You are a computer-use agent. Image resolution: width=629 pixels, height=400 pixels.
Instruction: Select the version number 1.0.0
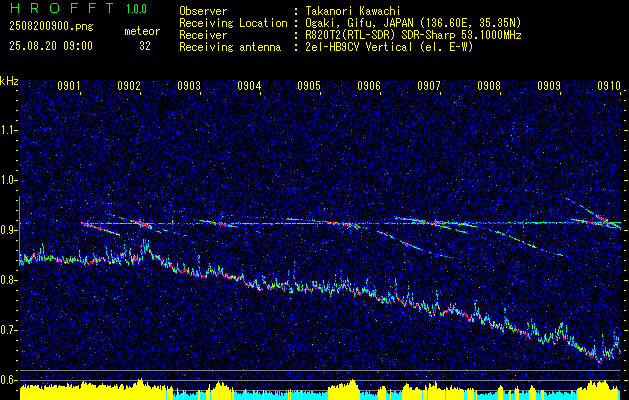(x=136, y=9)
